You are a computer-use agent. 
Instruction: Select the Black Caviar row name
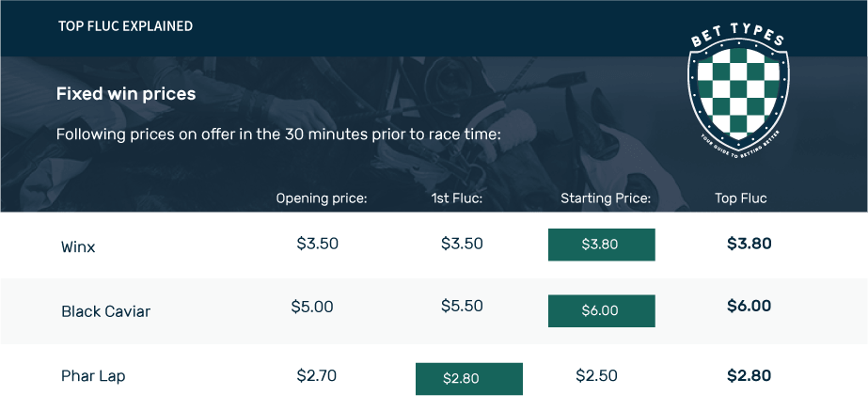click(x=105, y=311)
